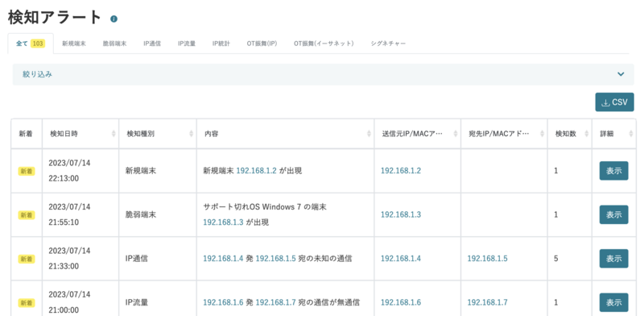The height and width of the screenshot is (316, 644).
Task: Click サポート切れOS Windows 7 の端末 text
Action: coord(265,207)
